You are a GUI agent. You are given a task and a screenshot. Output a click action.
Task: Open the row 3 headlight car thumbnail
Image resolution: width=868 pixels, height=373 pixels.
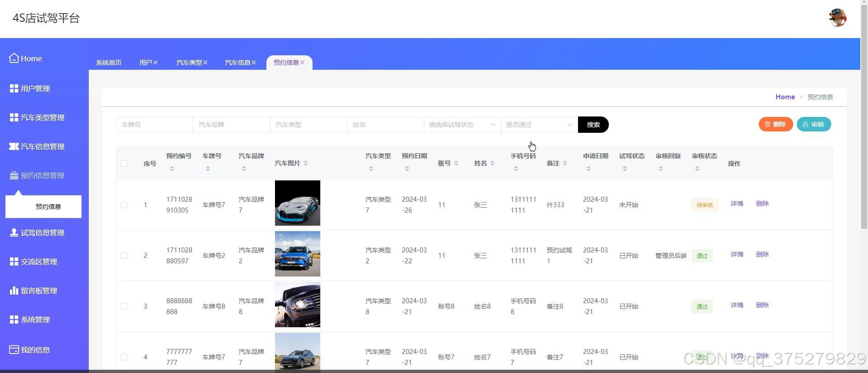click(x=298, y=305)
